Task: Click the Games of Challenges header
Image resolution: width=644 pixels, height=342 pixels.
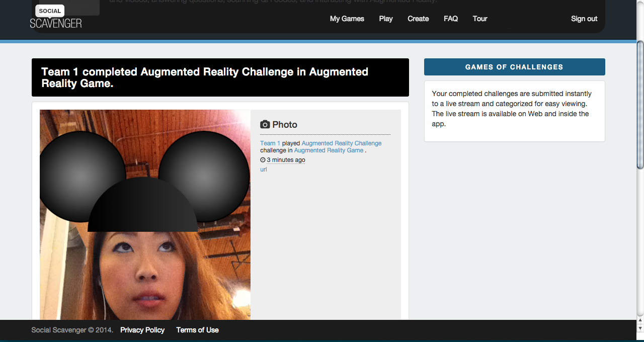Action: pos(515,67)
